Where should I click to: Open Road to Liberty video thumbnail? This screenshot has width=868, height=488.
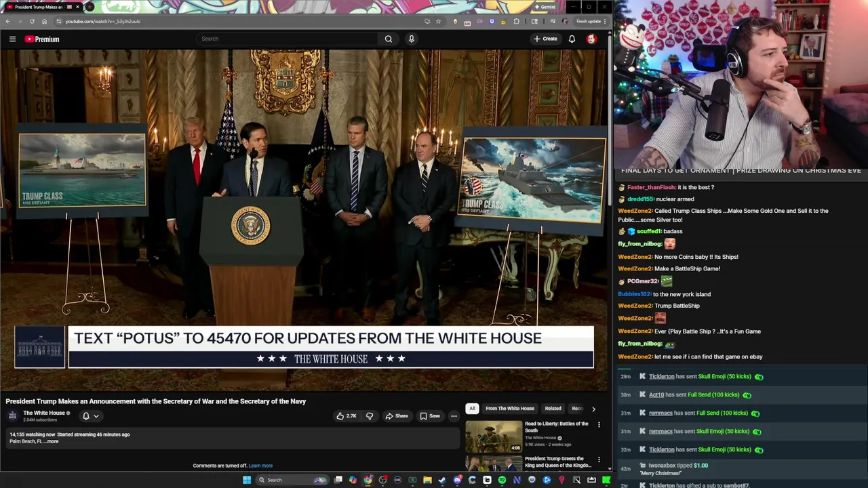click(494, 436)
